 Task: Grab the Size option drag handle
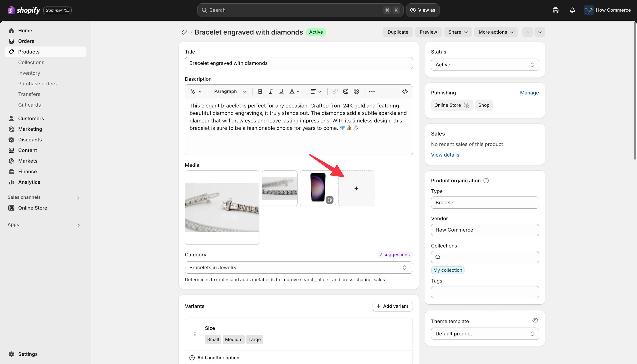click(x=195, y=334)
